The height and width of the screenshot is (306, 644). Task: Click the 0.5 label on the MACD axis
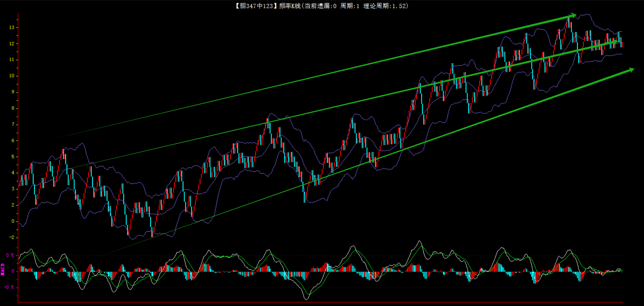click(10, 255)
